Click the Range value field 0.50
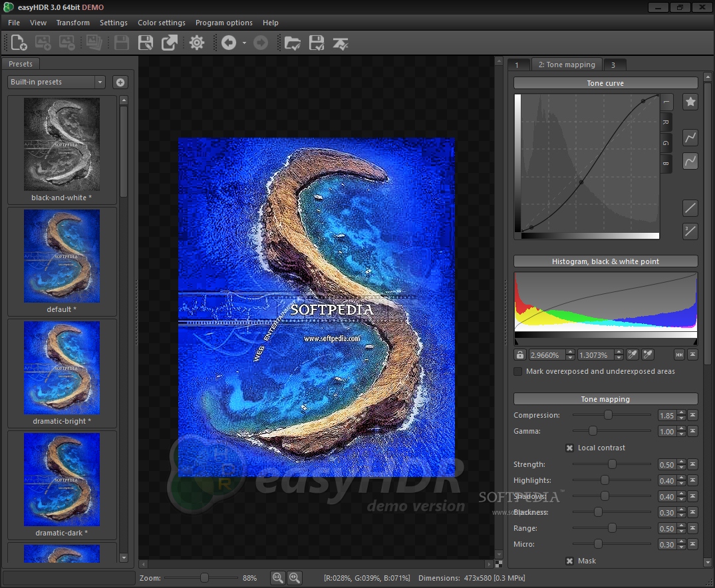715x588 pixels. pyautogui.click(x=667, y=528)
